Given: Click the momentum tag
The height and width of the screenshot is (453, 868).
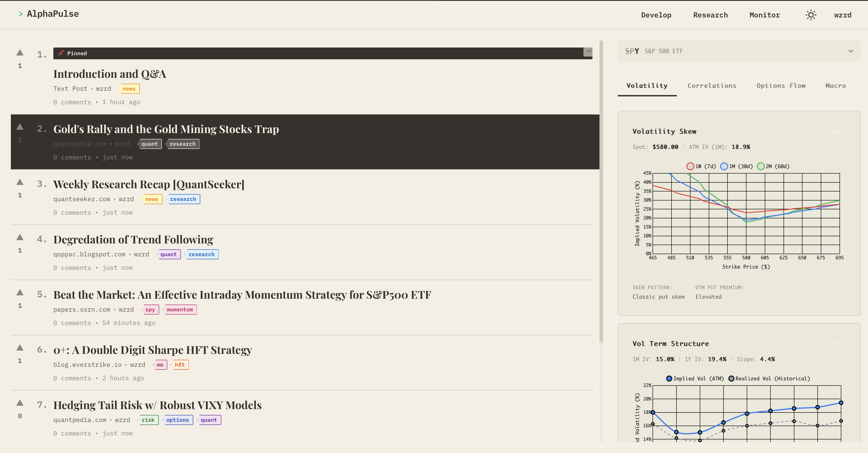Looking at the screenshot, I should [x=180, y=310].
